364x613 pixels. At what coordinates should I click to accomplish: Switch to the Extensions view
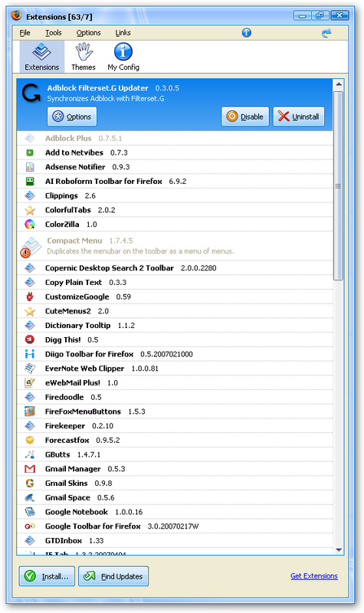tap(42, 57)
